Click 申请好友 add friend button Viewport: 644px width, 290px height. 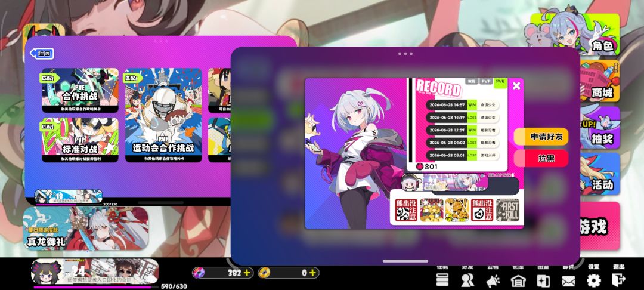(x=541, y=137)
